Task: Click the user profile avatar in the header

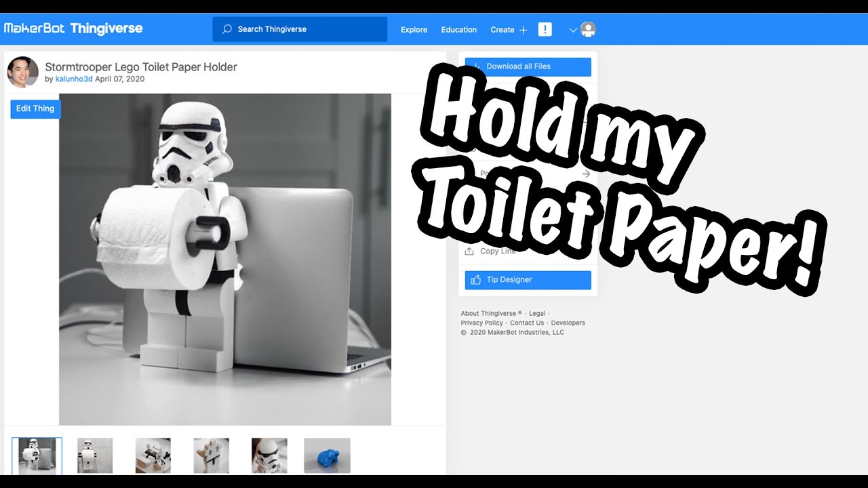Action: [x=588, y=29]
